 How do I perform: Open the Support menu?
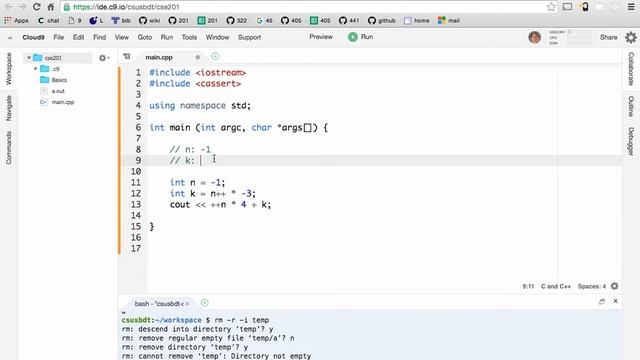coord(249,37)
